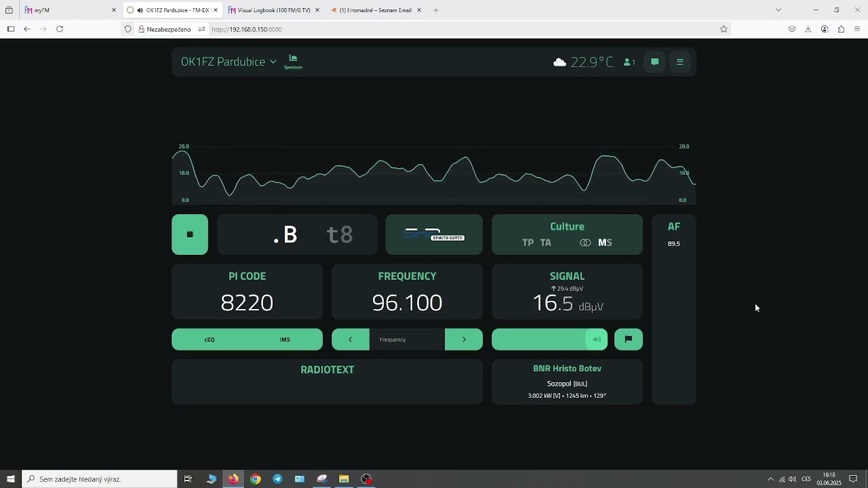The width and height of the screenshot is (868, 488).
Task: Open File Explorer from the taskbar
Action: click(x=344, y=479)
